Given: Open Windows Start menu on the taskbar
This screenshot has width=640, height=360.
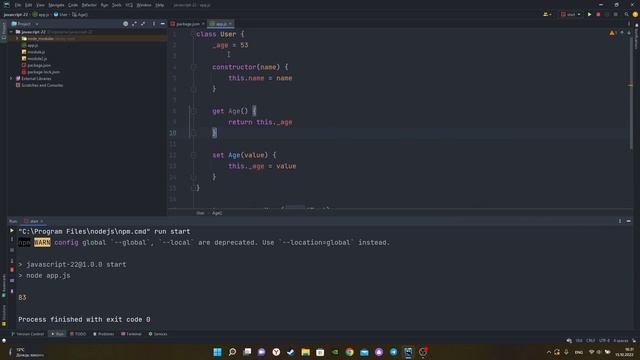Looking at the screenshot, I should click(x=218, y=352).
